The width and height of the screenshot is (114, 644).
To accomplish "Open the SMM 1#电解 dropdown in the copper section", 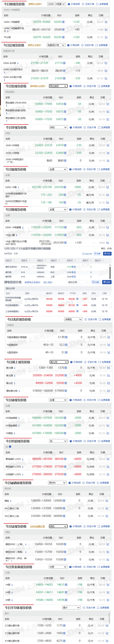I will click(56, 4).
